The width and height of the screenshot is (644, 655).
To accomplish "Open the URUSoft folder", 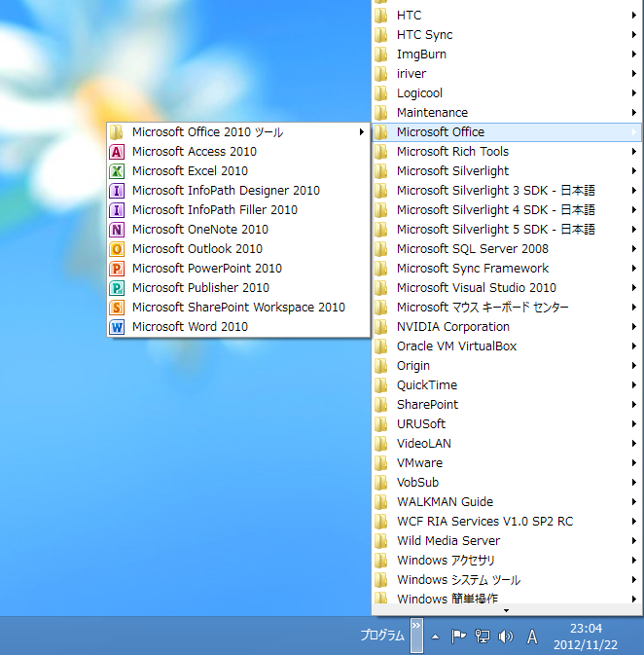I will pyautogui.click(x=507, y=424).
